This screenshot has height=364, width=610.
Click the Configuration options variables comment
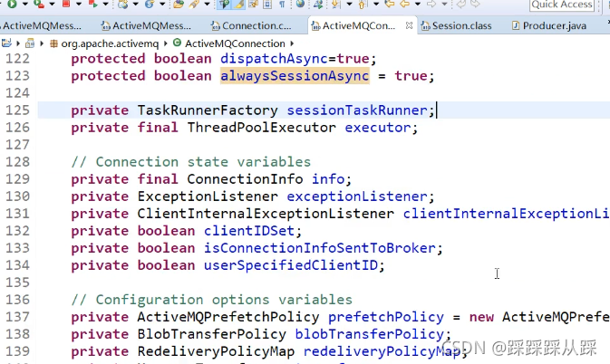pyautogui.click(x=211, y=300)
